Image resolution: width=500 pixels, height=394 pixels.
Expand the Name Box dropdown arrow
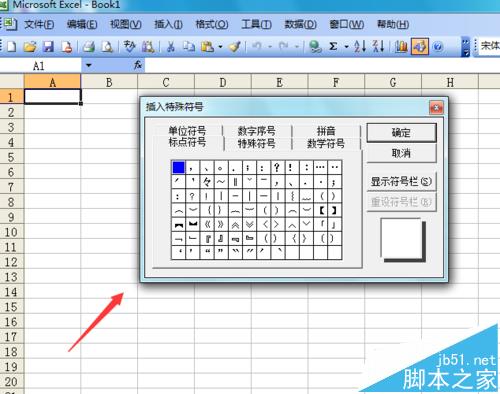(x=88, y=65)
